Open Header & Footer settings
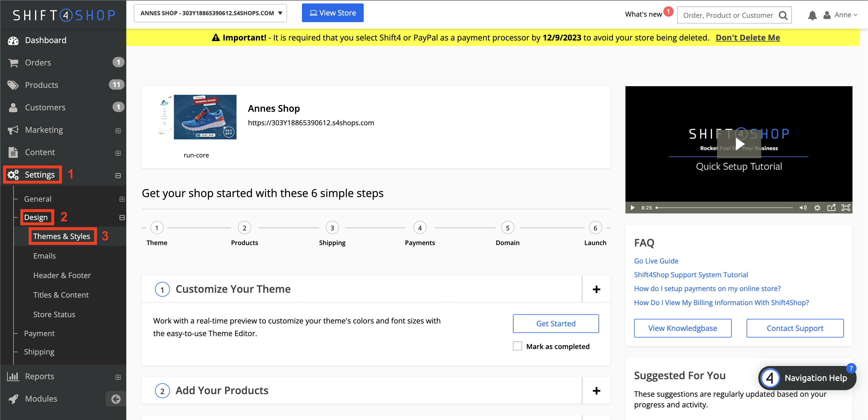Viewport: 868px width, 420px height. [62, 275]
